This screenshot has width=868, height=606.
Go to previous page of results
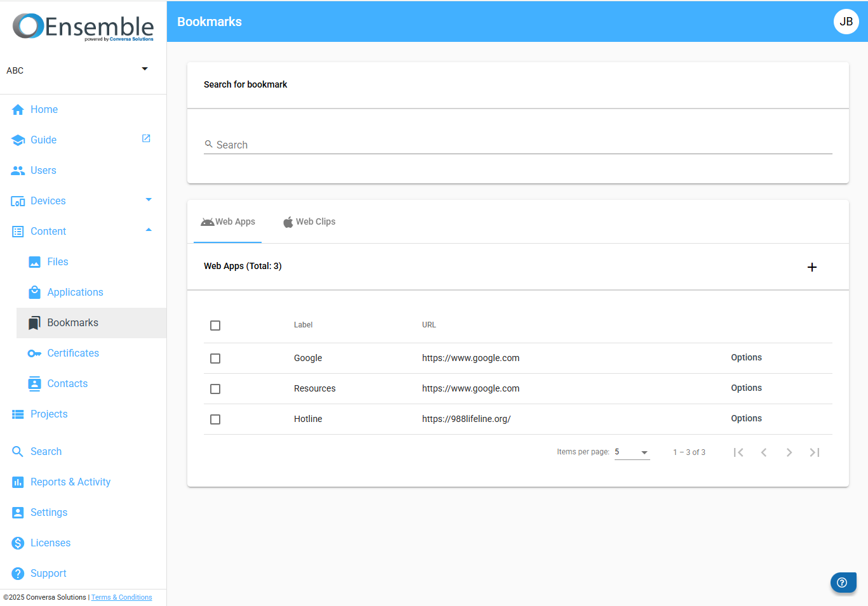pos(764,452)
